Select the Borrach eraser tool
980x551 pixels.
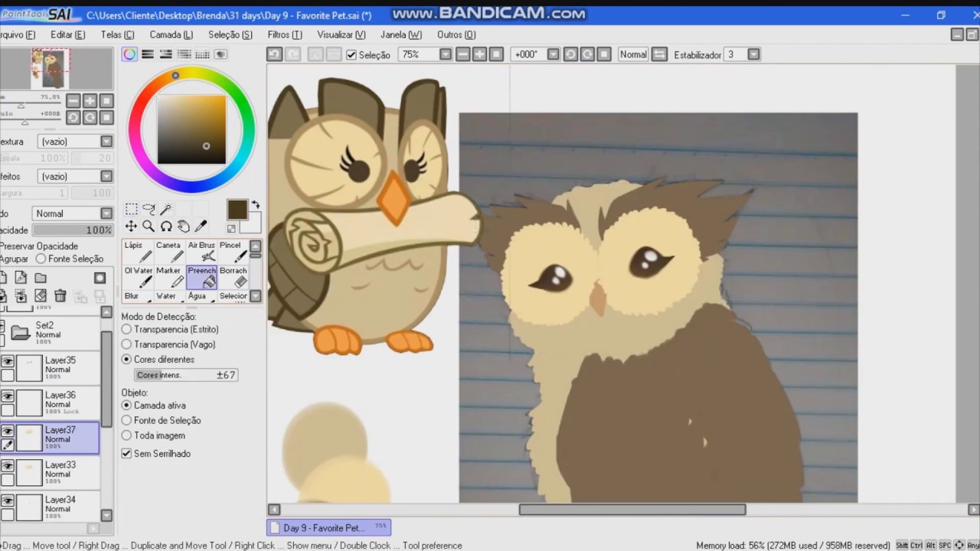click(234, 277)
